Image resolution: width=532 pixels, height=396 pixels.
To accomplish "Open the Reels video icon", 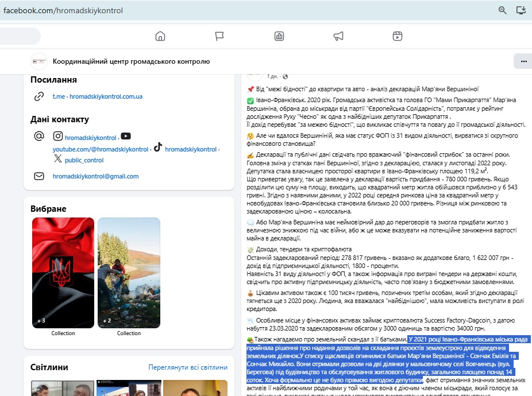I will tap(398, 36).
